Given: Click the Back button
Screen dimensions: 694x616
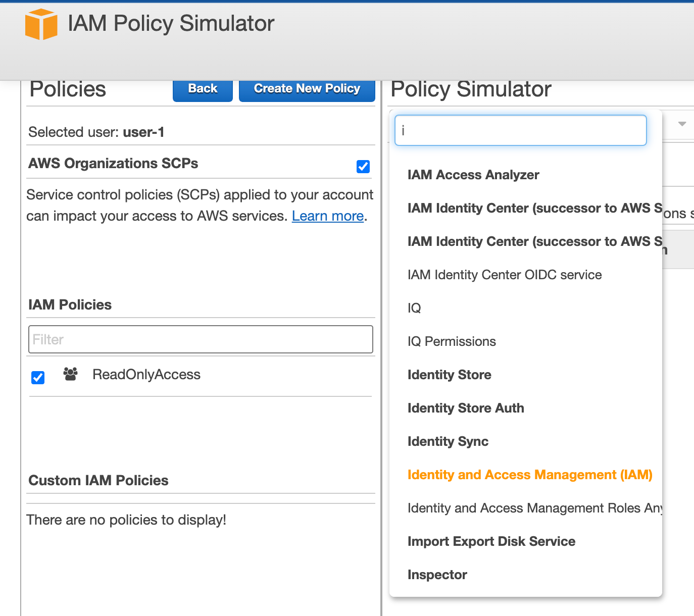Looking at the screenshot, I should coord(203,89).
